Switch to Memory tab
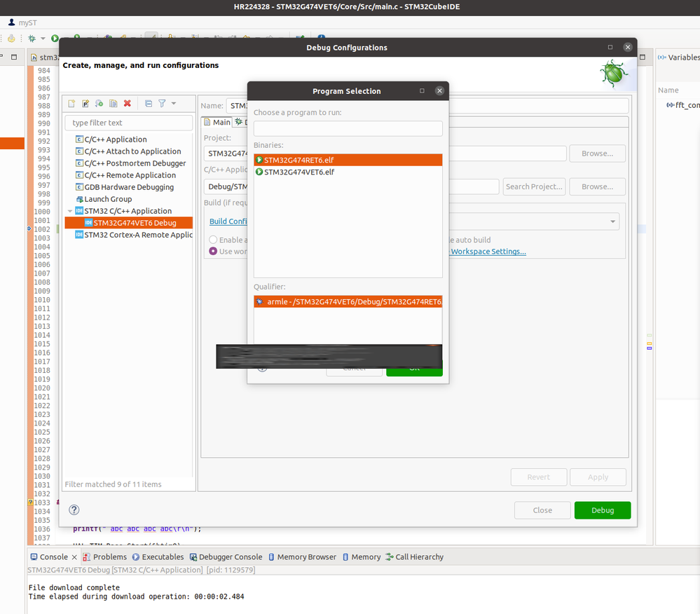This screenshot has height=614, width=700. pyautogui.click(x=362, y=557)
